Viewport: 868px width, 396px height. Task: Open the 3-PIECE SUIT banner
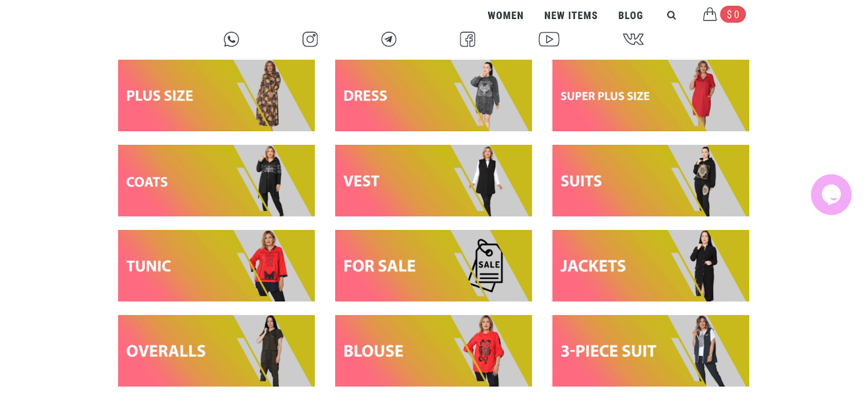point(650,351)
